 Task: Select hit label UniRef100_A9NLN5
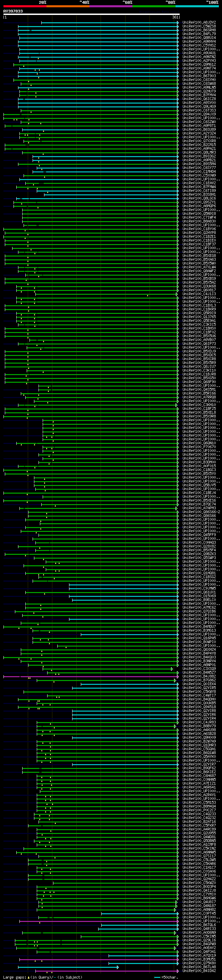[199, 88]
